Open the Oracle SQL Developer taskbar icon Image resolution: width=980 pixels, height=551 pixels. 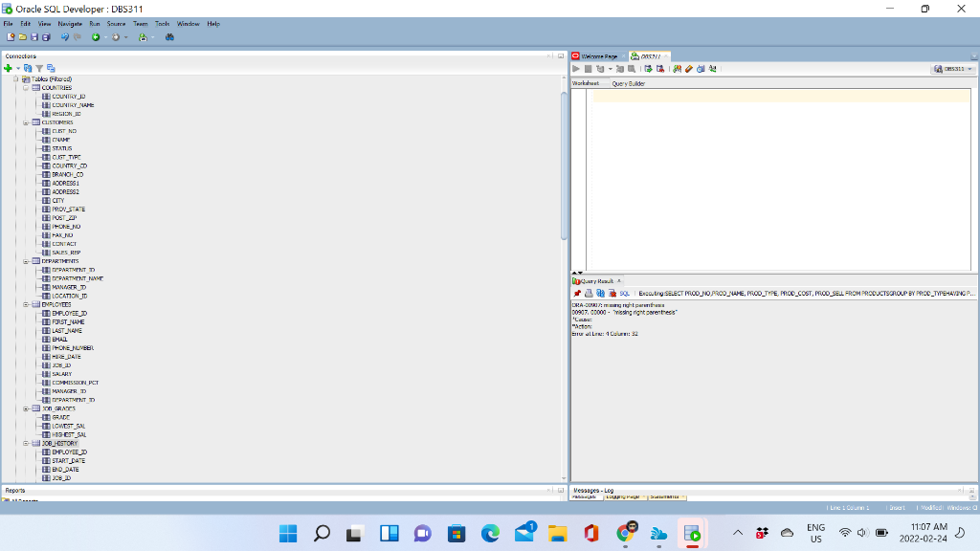point(691,531)
